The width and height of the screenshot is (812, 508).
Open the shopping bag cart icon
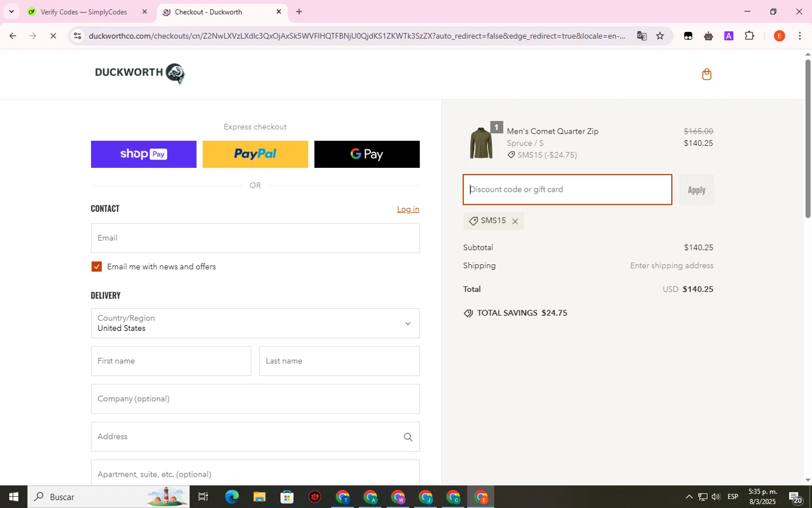706,74
